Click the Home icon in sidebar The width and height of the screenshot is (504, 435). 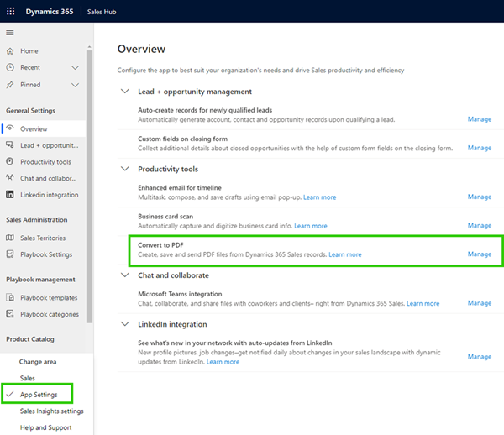coord(10,51)
